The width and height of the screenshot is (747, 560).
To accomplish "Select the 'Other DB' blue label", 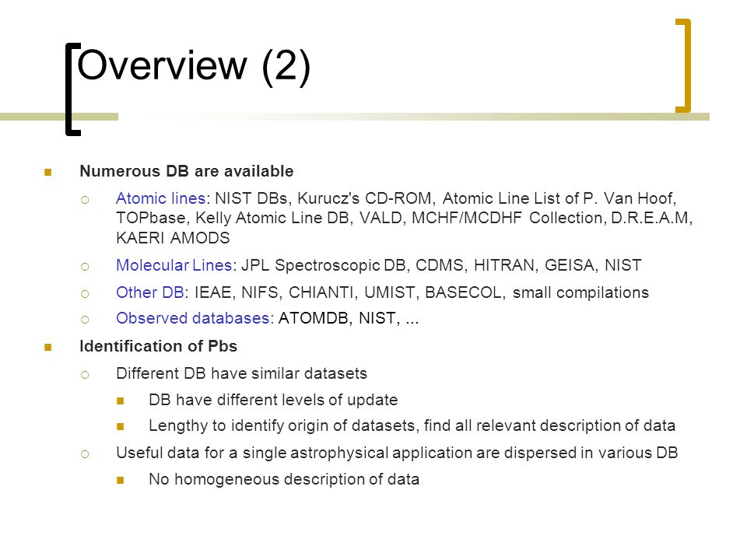I will click(150, 292).
